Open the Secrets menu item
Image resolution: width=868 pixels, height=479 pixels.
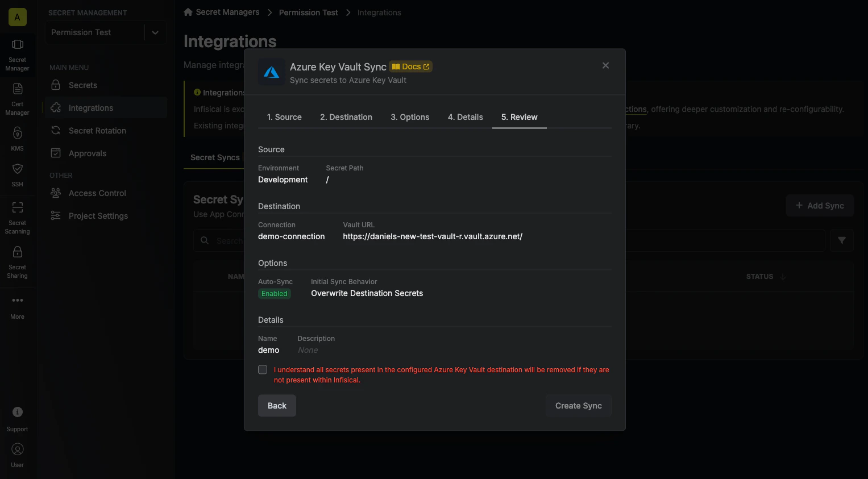(x=106, y=85)
